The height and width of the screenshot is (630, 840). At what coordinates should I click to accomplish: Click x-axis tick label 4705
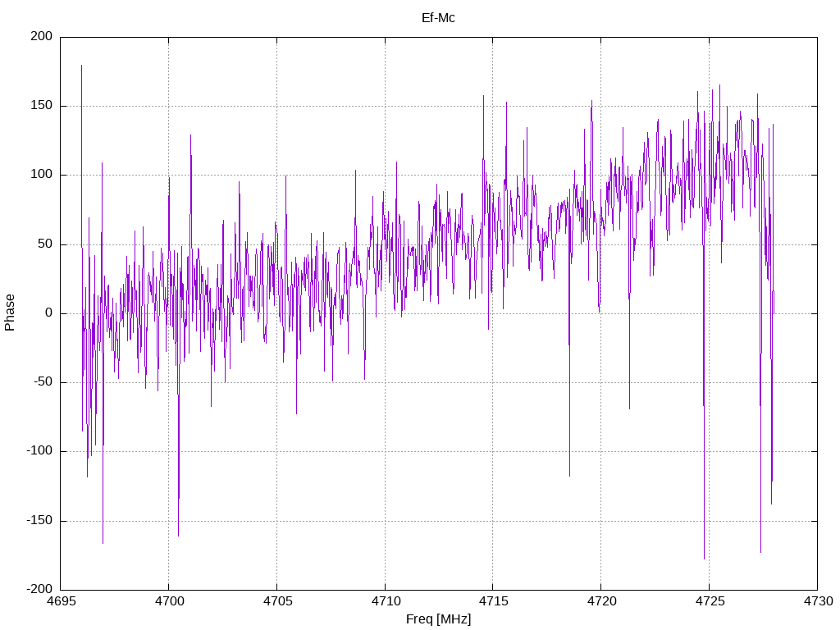click(277, 601)
